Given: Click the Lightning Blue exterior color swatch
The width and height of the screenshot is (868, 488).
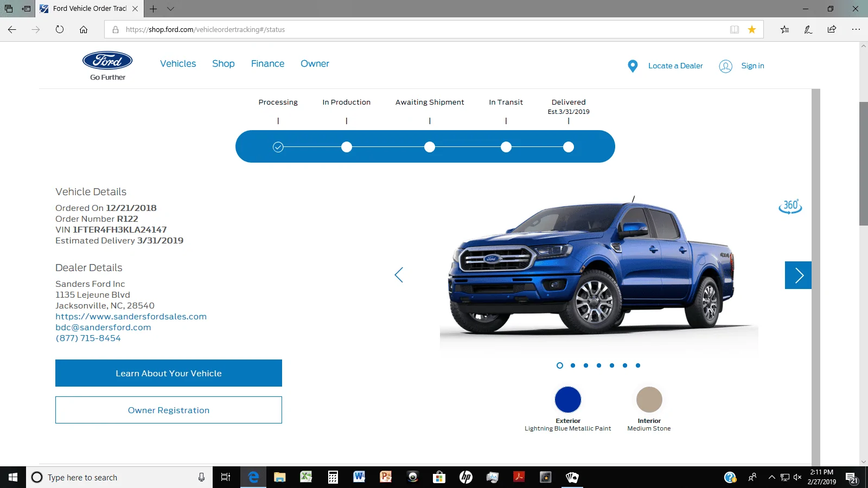Looking at the screenshot, I should point(568,400).
